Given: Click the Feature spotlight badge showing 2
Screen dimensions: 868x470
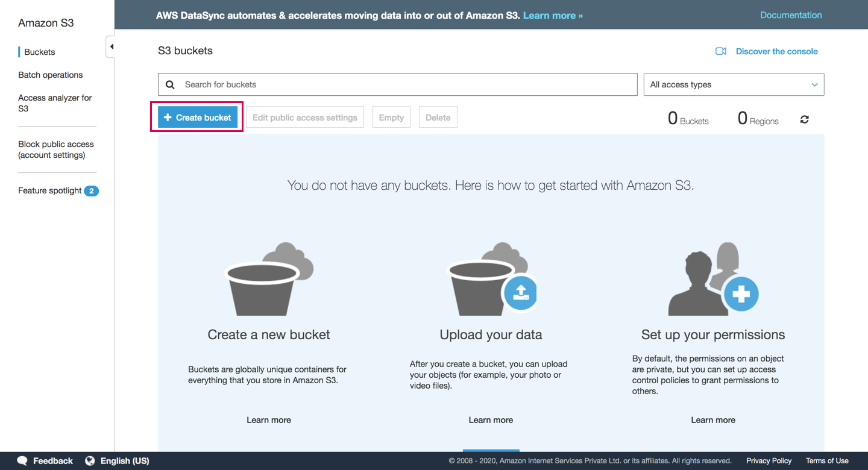Looking at the screenshot, I should click(91, 191).
